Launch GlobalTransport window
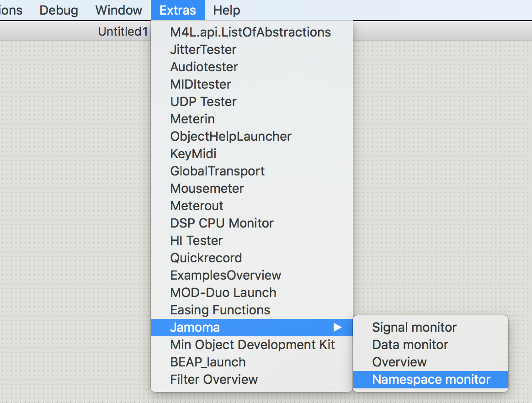 pos(252,171)
